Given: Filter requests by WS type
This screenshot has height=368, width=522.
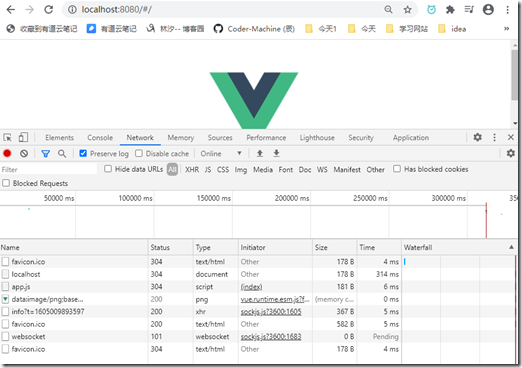Looking at the screenshot, I should point(322,170).
